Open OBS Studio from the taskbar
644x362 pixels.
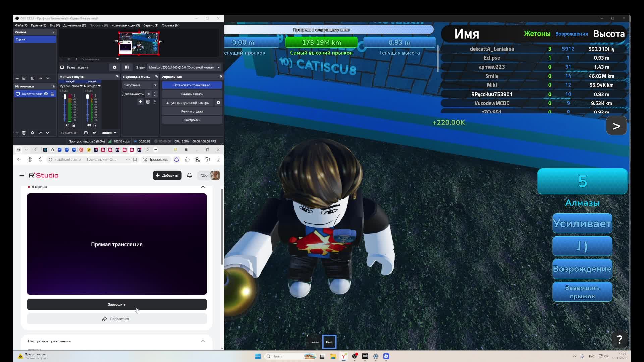(x=355, y=356)
